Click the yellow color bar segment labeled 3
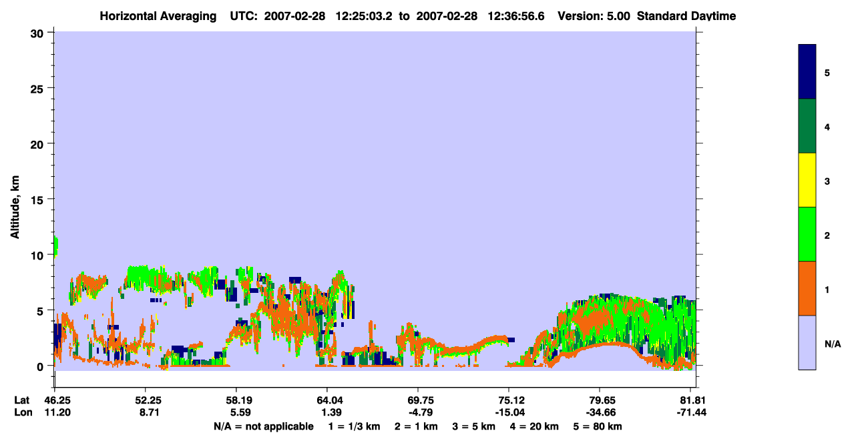The image size is (868, 445). point(807,180)
